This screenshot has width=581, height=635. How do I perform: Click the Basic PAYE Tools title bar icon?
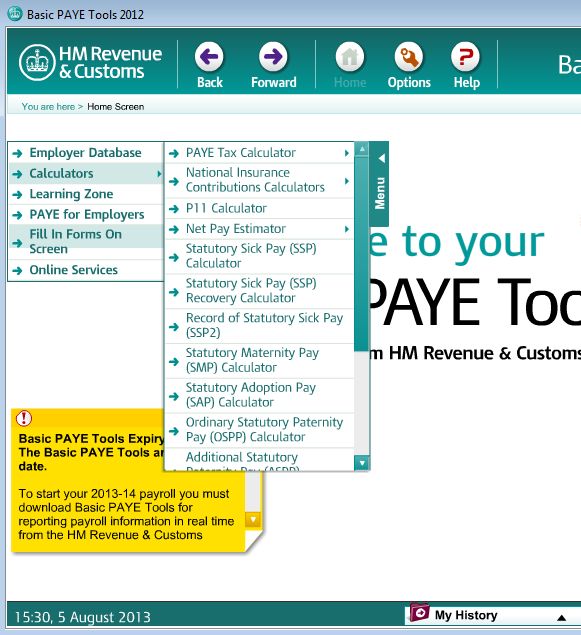(x=15, y=13)
